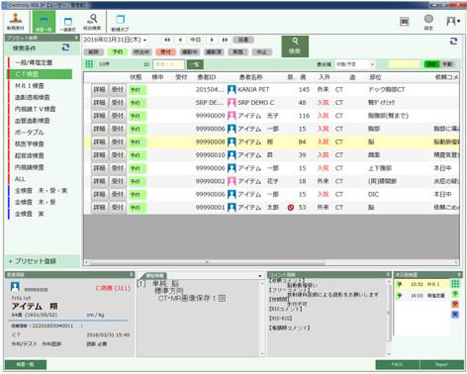Select the highlighted exam list toolbar icon
This screenshot has height=374, width=467.
click(x=44, y=22)
